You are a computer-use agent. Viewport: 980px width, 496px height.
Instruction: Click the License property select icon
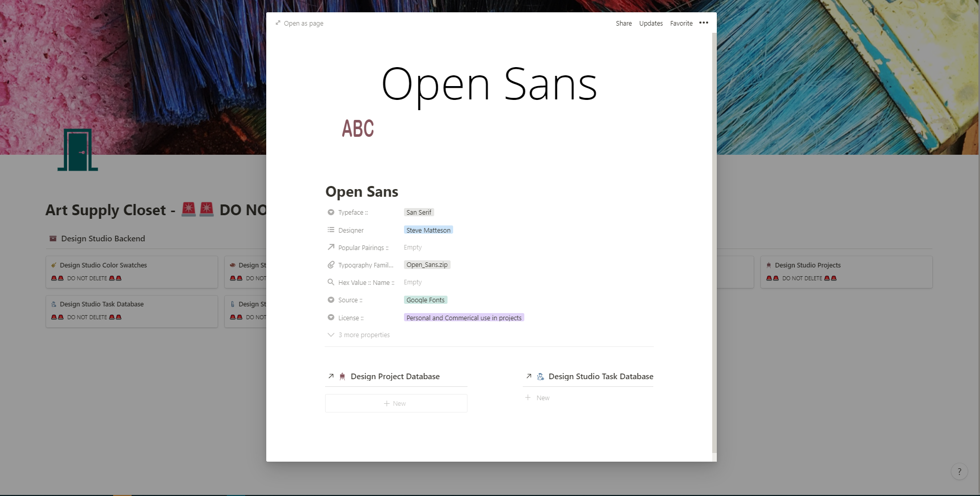pyautogui.click(x=331, y=318)
